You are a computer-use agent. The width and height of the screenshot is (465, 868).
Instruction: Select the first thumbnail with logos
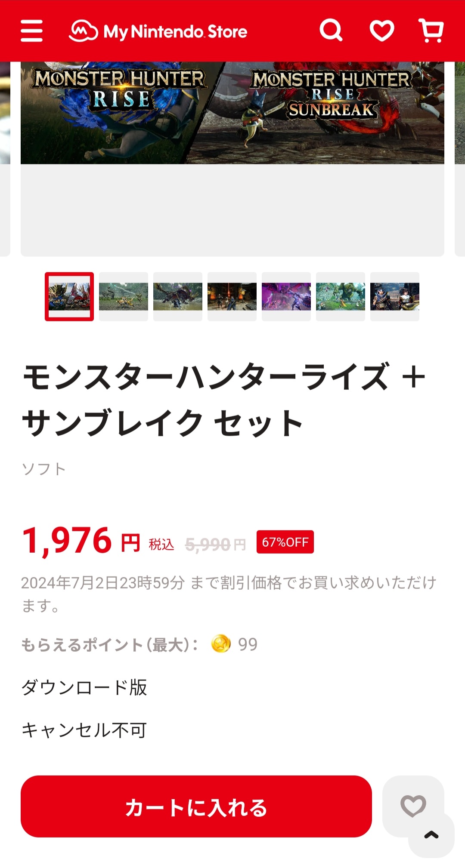click(x=69, y=296)
